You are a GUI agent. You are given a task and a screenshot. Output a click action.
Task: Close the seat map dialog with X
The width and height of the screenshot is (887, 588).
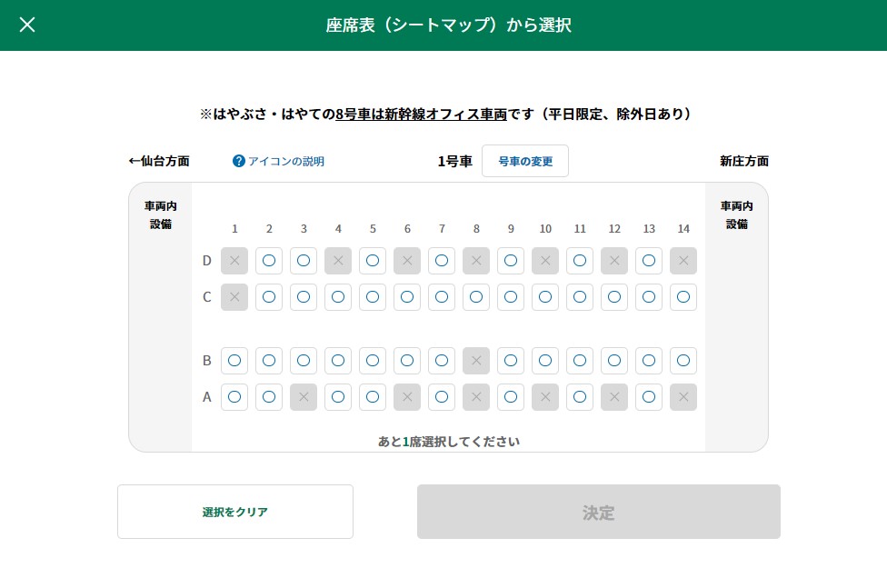point(27,25)
